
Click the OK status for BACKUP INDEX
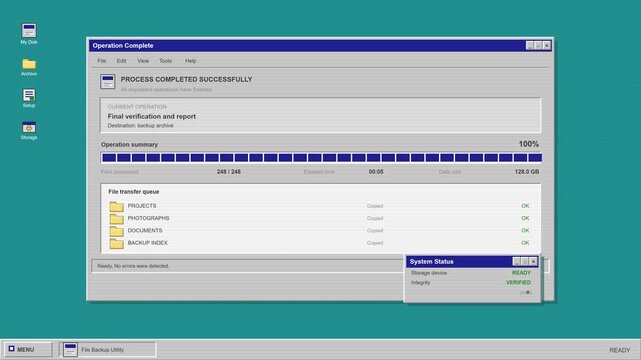[525, 243]
